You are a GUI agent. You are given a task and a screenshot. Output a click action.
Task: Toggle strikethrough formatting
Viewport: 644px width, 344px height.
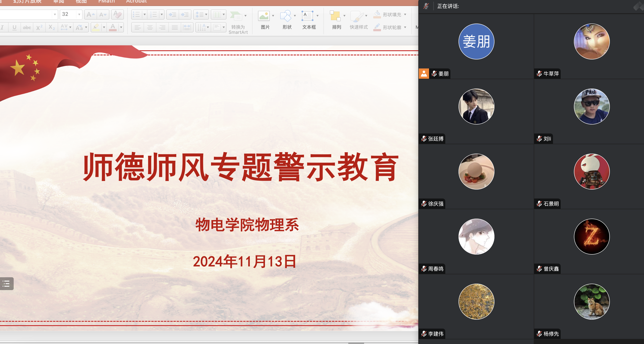pyautogui.click(x=27, y=27)
